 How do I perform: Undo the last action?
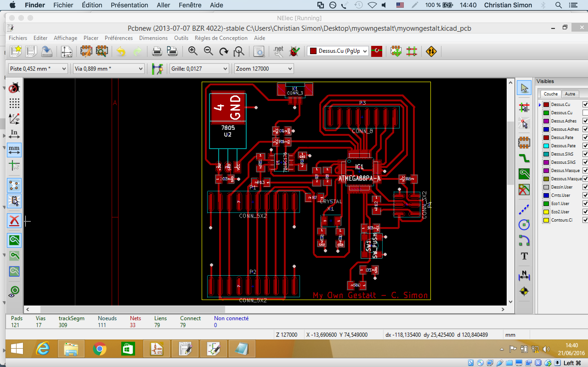(121, 51)
